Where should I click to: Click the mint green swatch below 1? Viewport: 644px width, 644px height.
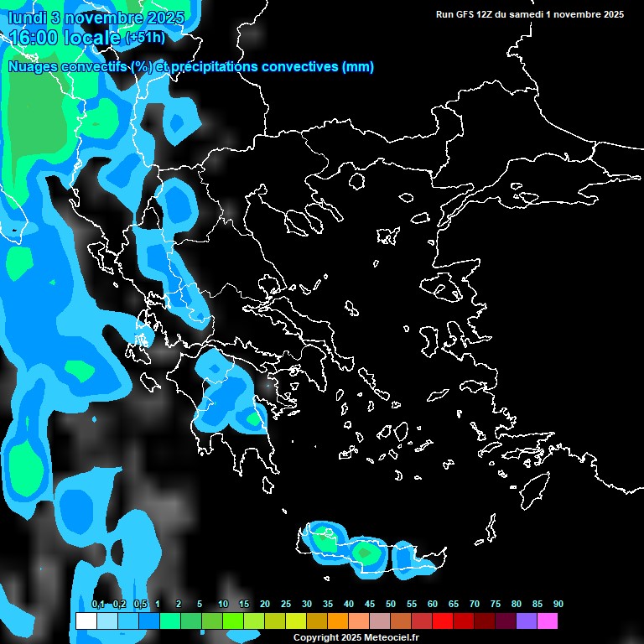pyautogui.click(x=169, y=621)
